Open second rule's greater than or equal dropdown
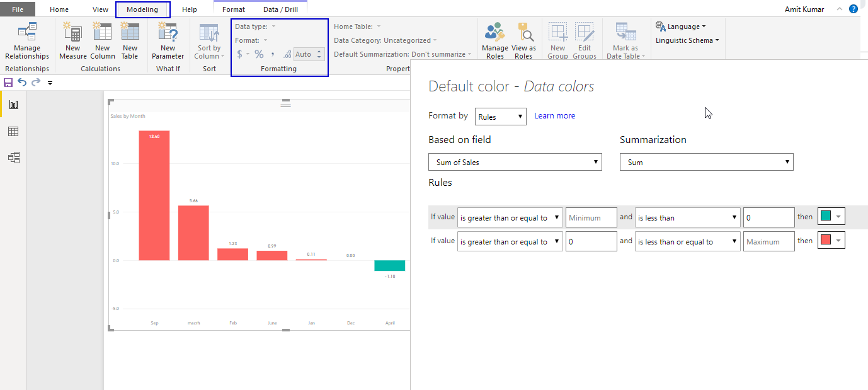The height and width of the screenshot is (390, 868). pos(510,241)
